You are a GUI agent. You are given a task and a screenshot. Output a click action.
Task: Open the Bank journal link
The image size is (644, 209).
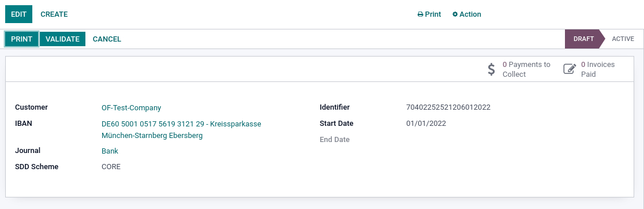point(110,151)
